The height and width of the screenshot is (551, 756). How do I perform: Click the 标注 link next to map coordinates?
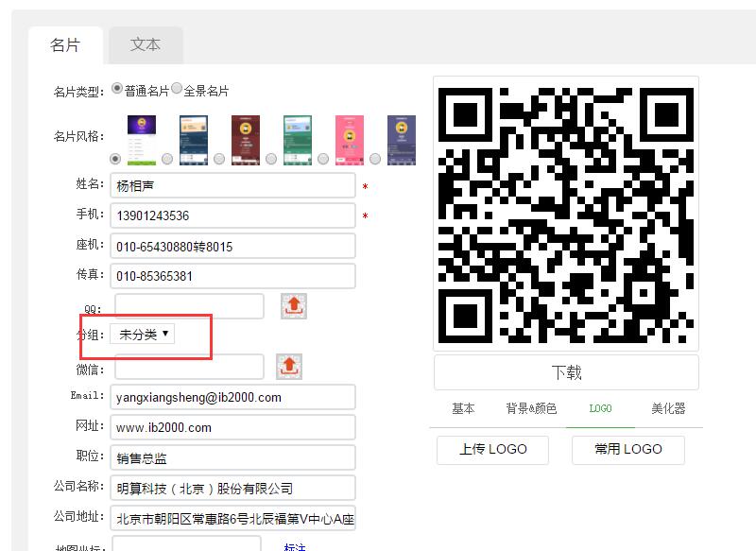(x=294, y=546)
